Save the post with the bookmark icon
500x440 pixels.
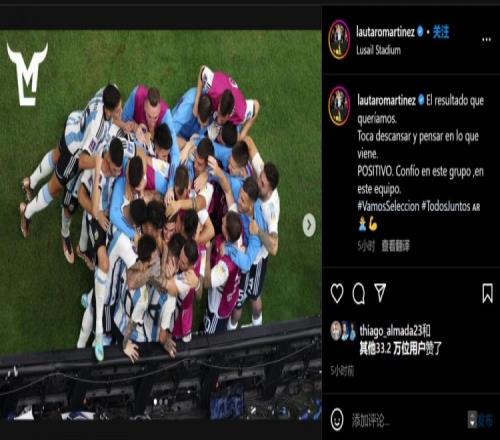click(x=487, y=293)
